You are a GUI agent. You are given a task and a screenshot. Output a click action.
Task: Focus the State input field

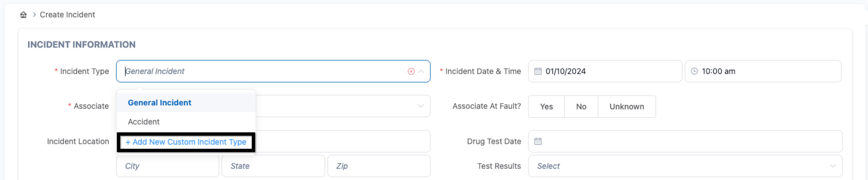273,166
